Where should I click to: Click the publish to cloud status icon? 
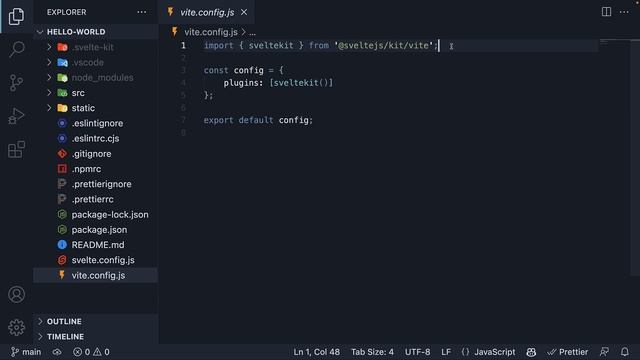point(57,352)
